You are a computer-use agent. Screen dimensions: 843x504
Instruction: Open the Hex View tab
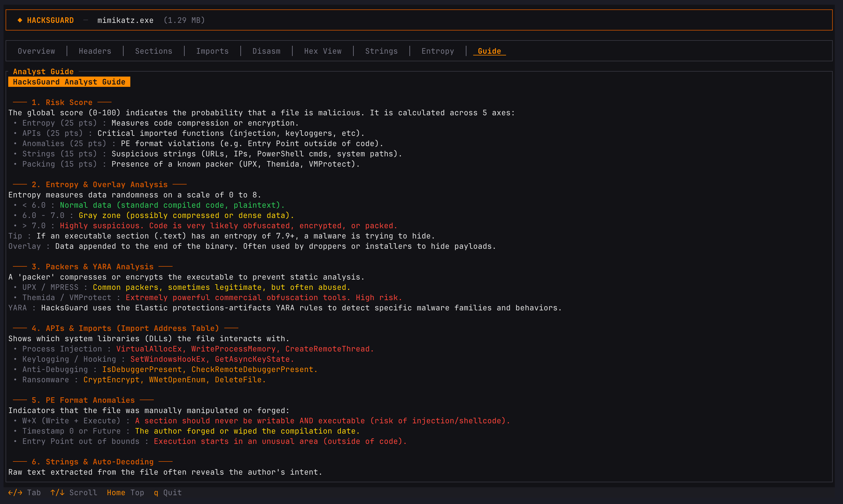323,51
